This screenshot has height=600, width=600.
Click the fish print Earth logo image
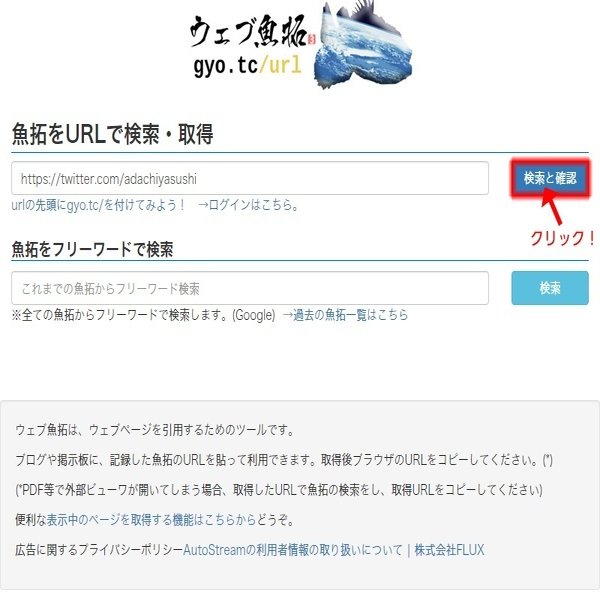[x=364, y=45]
